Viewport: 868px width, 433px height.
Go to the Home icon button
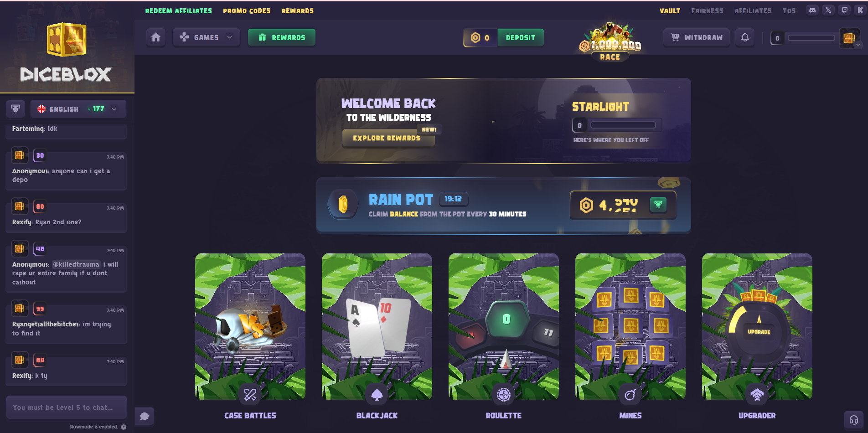pos(156,37)
